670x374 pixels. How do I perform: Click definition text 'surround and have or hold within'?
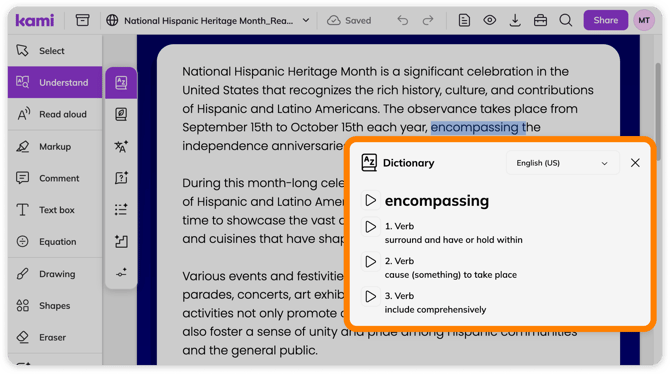tap(453, 240)
